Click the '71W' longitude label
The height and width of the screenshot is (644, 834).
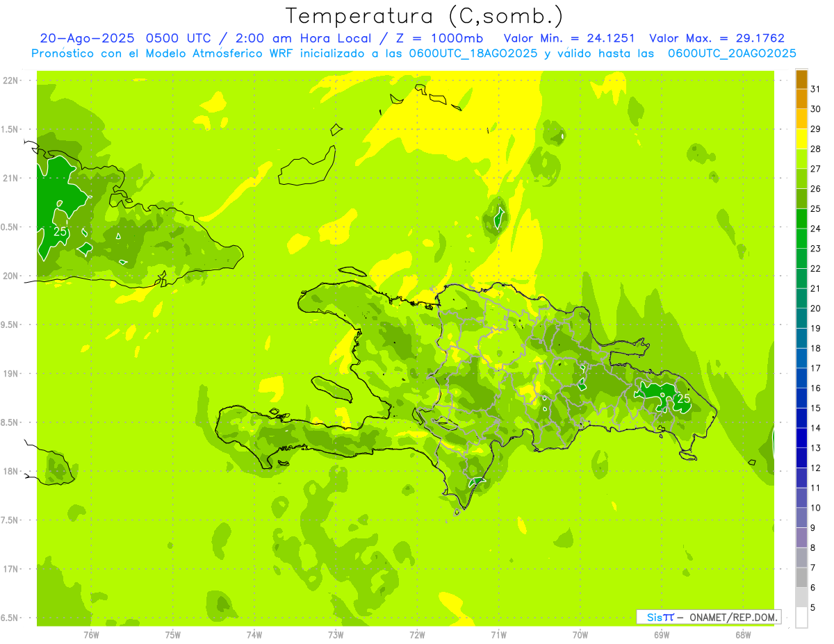pos(498,635)
